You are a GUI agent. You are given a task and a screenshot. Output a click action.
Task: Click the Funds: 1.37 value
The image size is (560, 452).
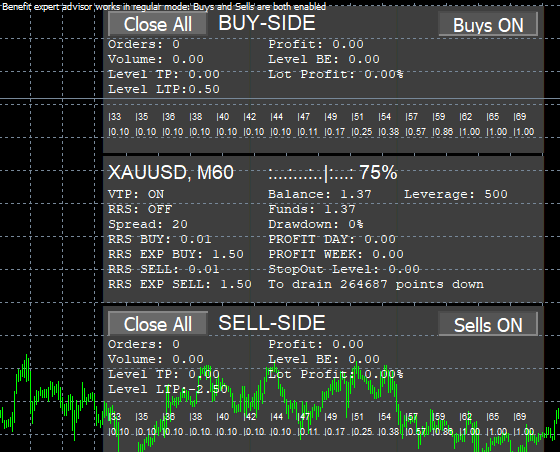click(312, 209)
